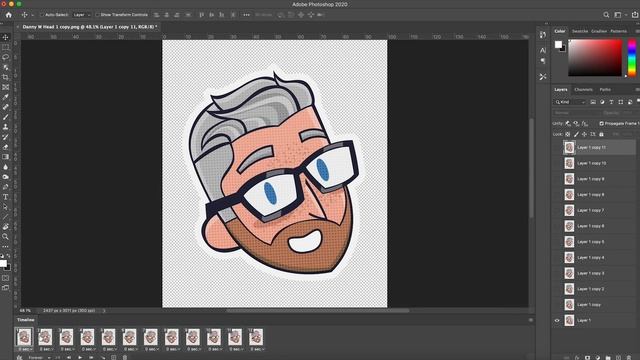Open the search icon at top right

click(x=606, y=15)
